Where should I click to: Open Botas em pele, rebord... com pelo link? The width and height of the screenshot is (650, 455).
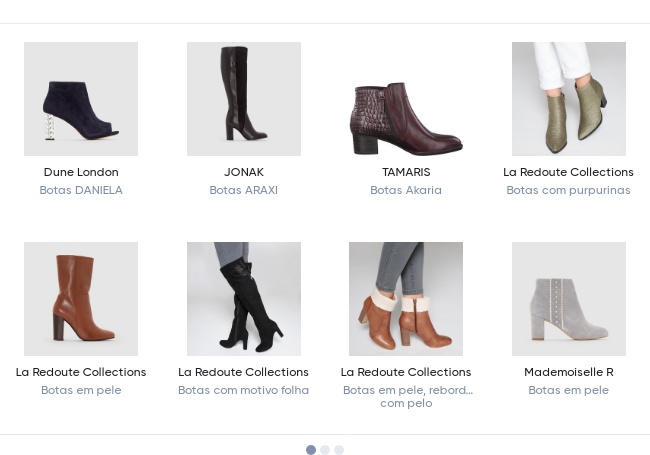coord(406,397)
